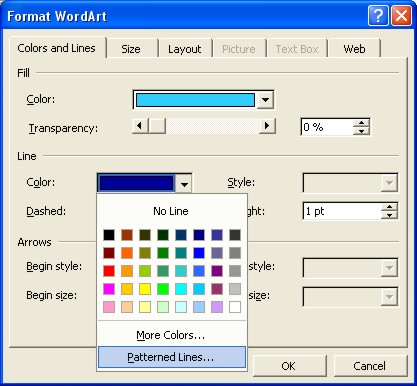Click the line Weight 1 pt field
The height and width of the screenshot is (386, 417).
(x=342, y=211)
